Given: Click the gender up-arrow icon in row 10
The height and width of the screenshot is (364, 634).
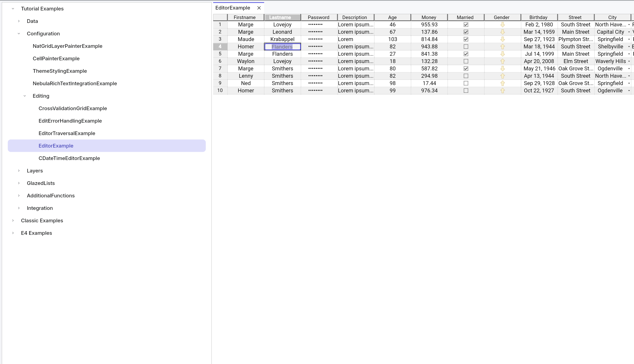Looking at the screenshot, I should [502, 91].
